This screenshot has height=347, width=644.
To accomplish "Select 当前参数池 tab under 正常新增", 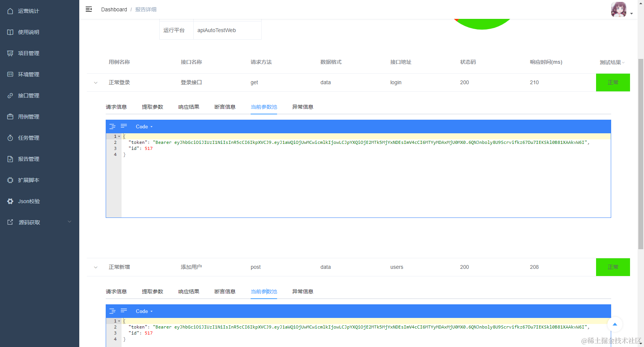I will pyautogui.click(x=264, y=291).
